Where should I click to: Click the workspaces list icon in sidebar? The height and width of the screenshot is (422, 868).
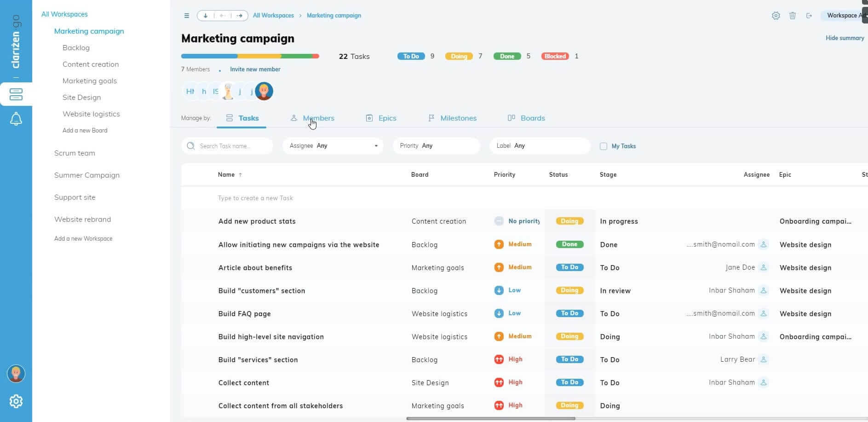tap(16, 94)
